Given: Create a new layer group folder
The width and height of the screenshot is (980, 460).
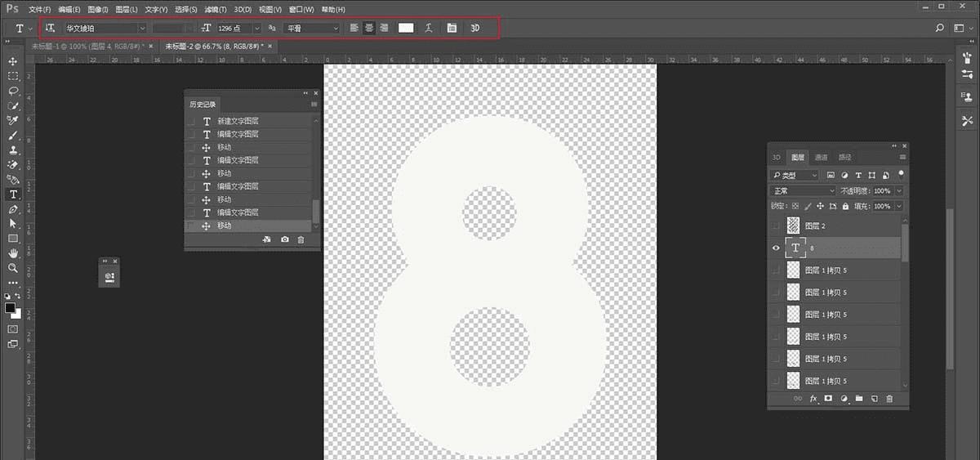Looking at the screenshot, I should click(859, 399).
